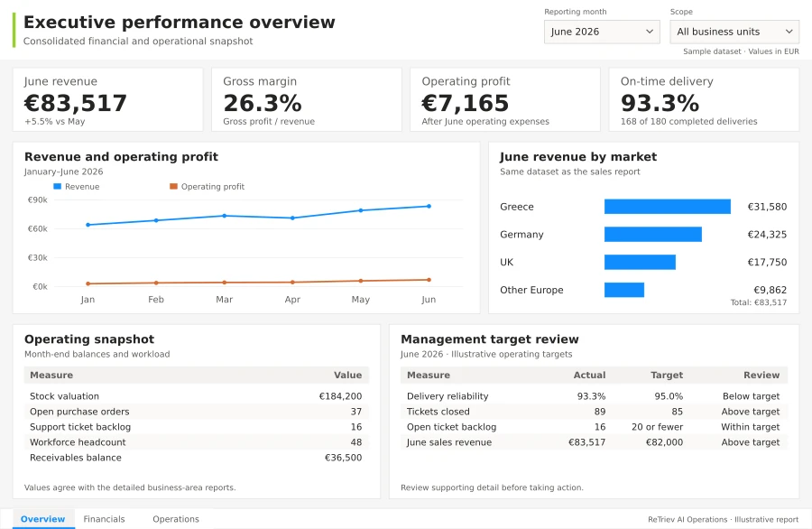
Task: Select the June revenue KPI card
Action: pyautogui.click(x=107, y=99)
